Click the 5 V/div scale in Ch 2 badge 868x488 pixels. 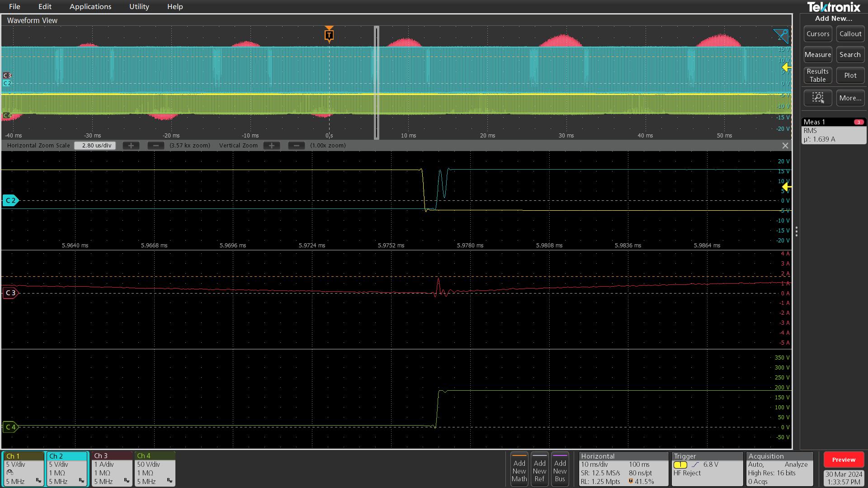tap(59, 464)
